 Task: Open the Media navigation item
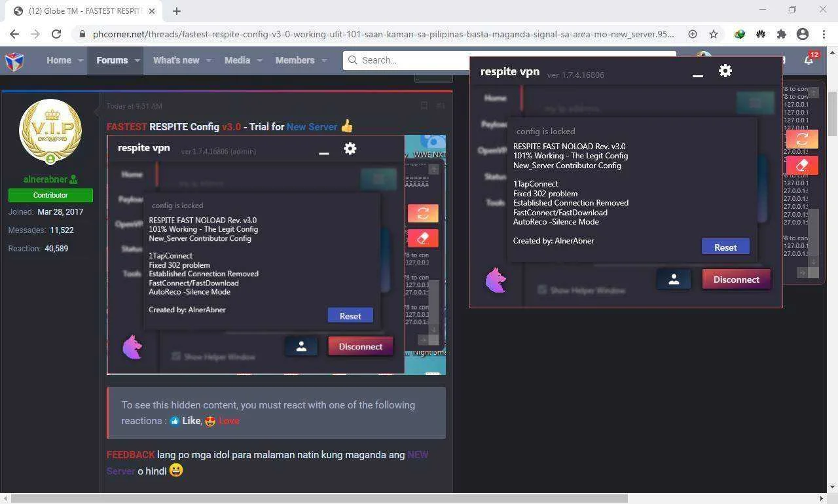[x=237, y=60]
